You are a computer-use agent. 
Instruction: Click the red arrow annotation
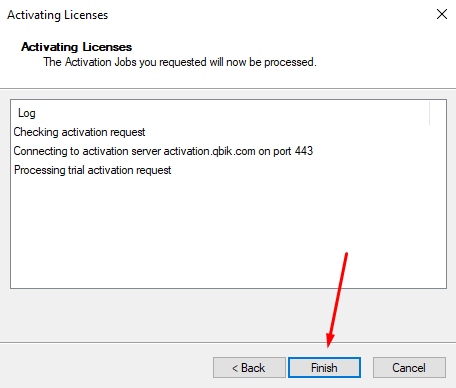(337, 300)
